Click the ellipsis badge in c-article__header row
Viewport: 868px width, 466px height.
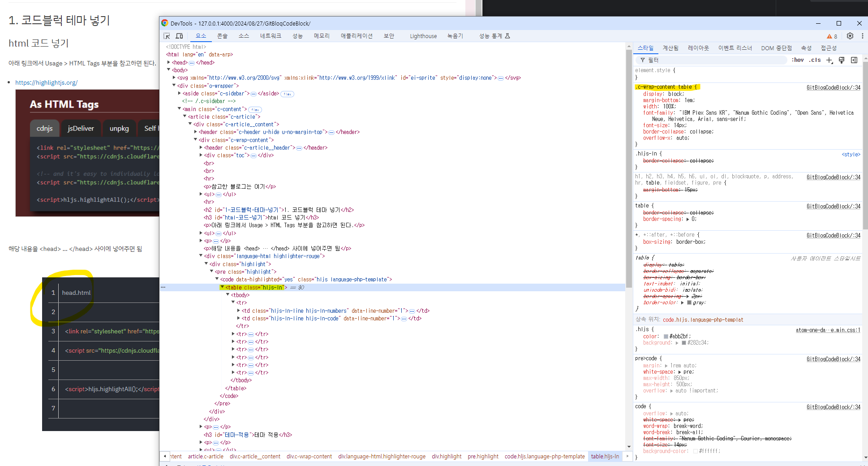[299, 148]
